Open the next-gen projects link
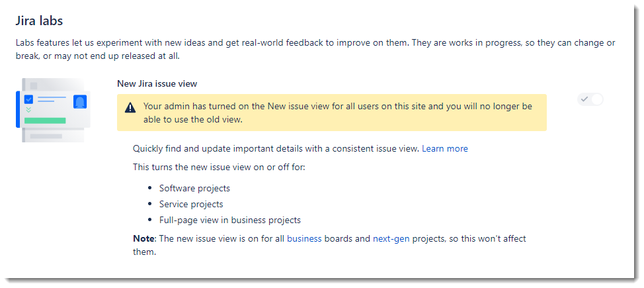 [391, 238]
